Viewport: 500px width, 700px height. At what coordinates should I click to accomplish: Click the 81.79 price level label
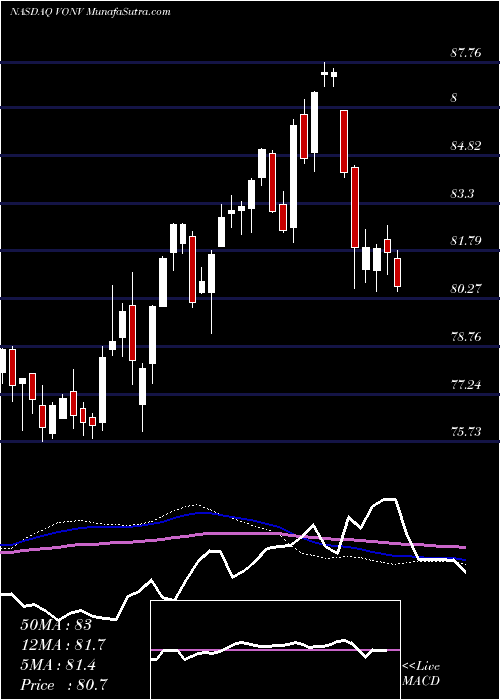[466, 241]
